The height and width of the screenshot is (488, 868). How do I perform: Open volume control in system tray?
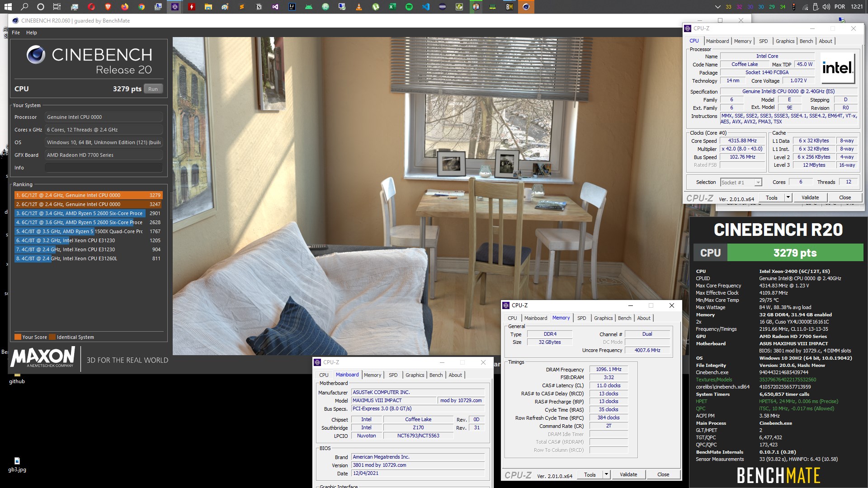pos(826,7)
